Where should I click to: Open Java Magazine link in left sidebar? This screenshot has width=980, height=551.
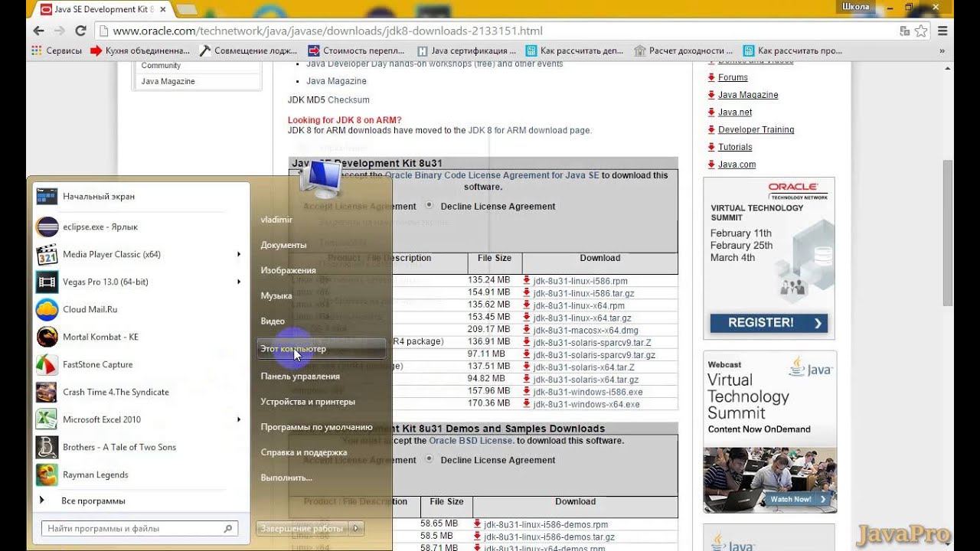(168, 81)
